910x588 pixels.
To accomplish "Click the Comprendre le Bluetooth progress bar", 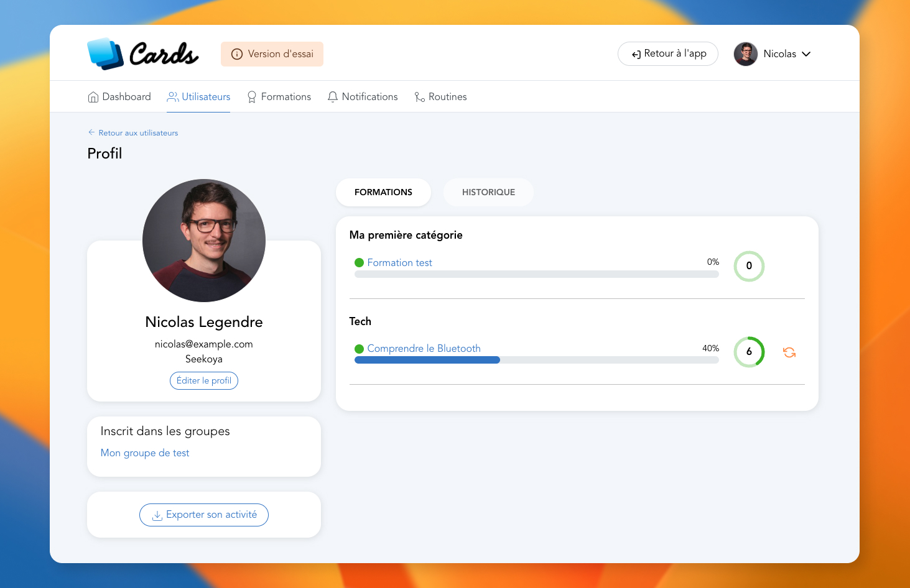I will click(x=536, y=360).
